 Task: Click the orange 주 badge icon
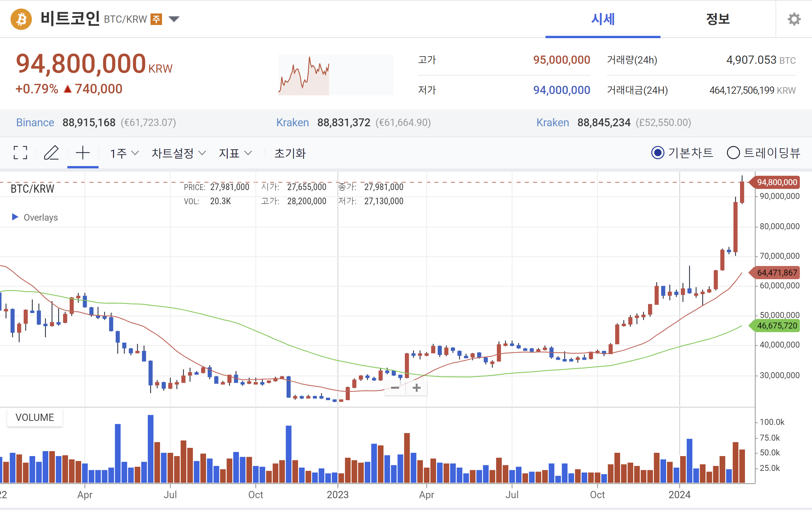coord(156,19)
